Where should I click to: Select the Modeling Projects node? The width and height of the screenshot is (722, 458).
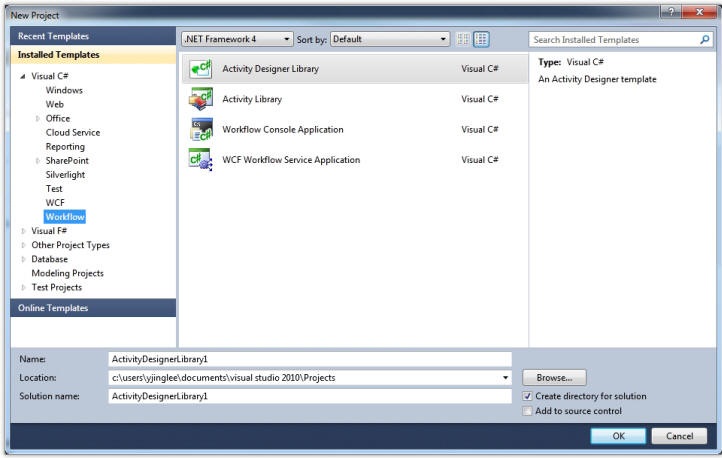pyautogui.click(x=67, y=273)
